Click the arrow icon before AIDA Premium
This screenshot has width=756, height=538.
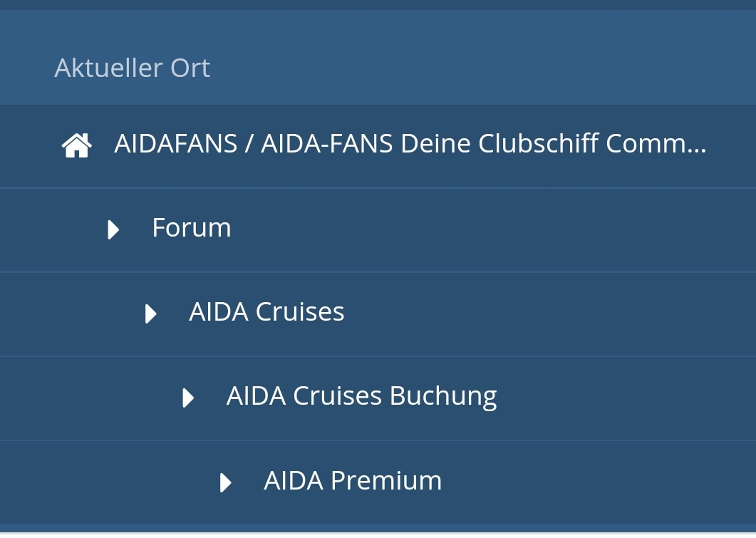[225, 482]
